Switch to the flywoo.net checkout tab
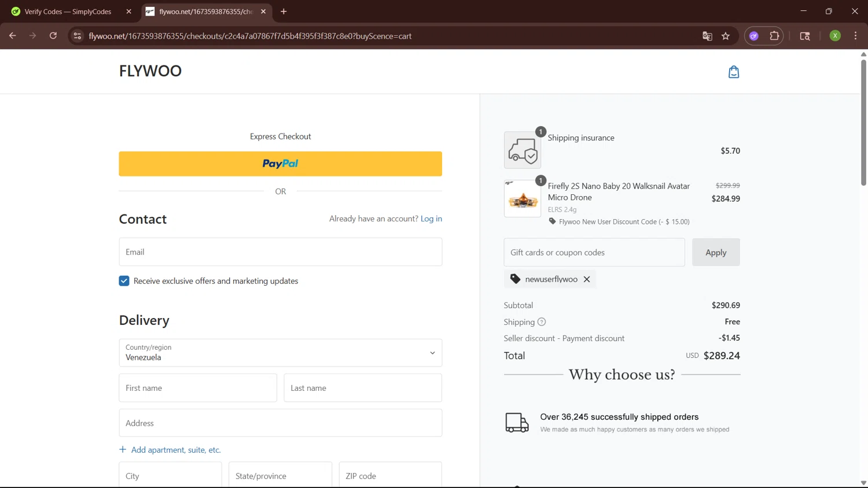The width and height of the screenshot is (868, 488). click(x=206, y=12)
